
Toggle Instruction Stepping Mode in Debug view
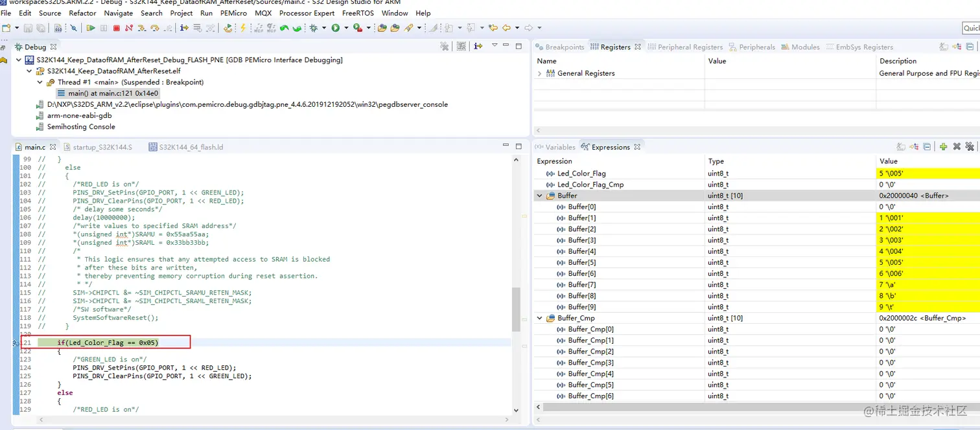478,46
